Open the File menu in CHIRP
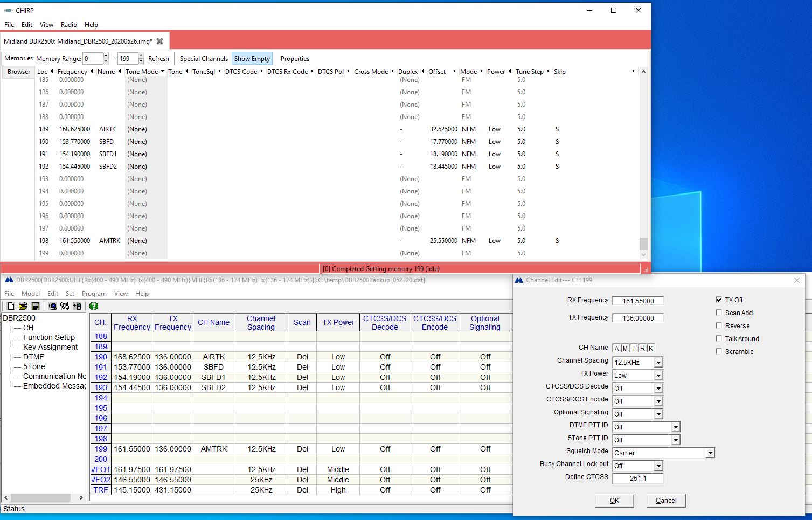 click(x=9, y=25)
